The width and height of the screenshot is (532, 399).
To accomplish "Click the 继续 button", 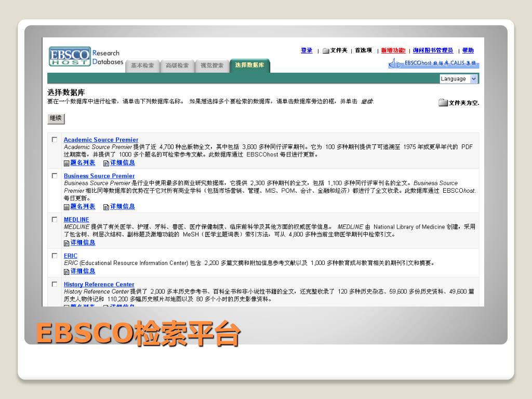I will pos(56,118).
